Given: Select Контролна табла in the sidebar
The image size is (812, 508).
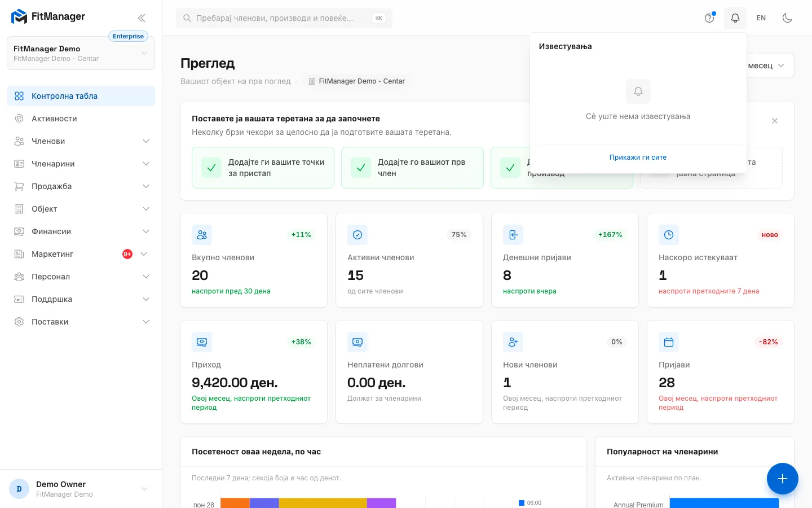Looking at the screenshot, I should (81, 96).
